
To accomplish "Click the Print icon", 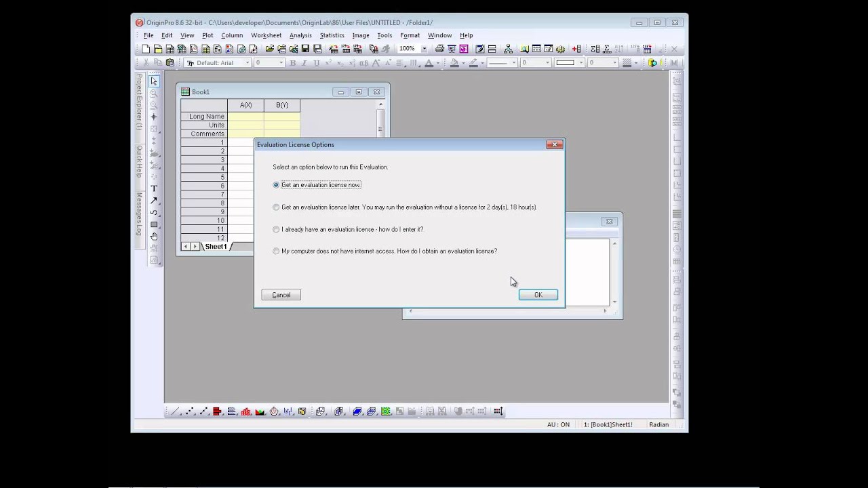I will pyautogui.click(x=439, y=49).
